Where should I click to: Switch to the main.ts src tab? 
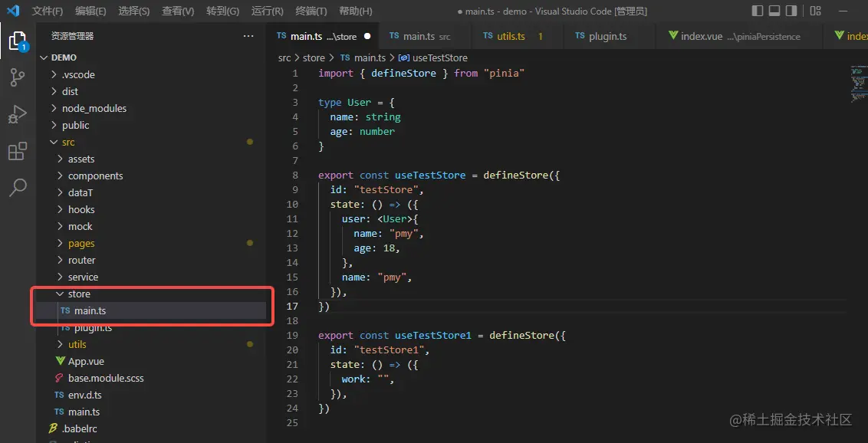[x=425, y=36]
